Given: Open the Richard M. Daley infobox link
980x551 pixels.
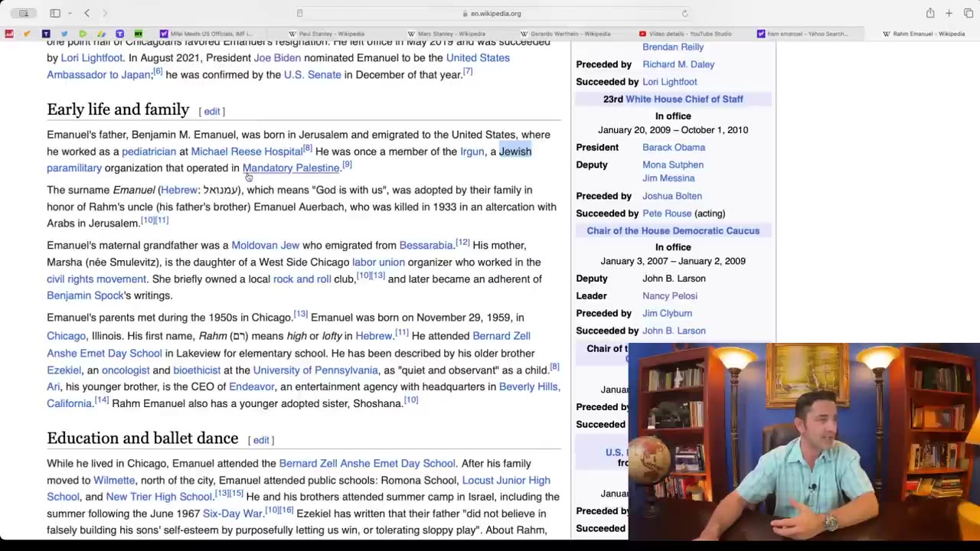Looking at the screenshot, I should [678, 64].
